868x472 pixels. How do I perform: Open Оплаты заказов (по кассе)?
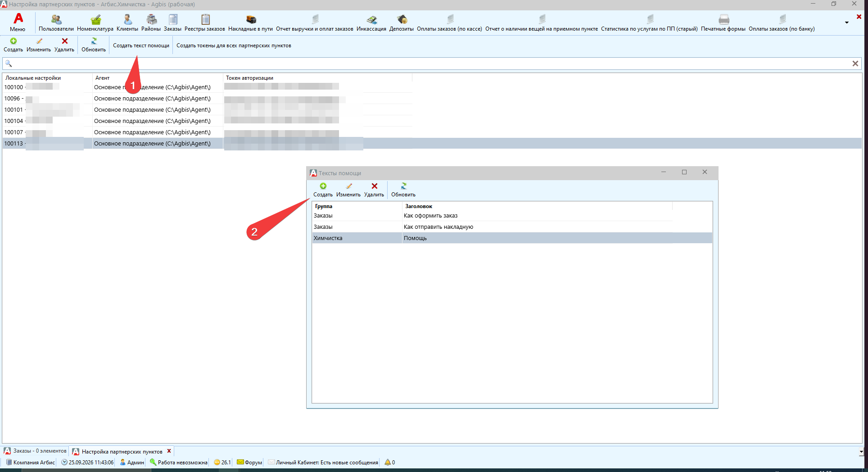449,22
